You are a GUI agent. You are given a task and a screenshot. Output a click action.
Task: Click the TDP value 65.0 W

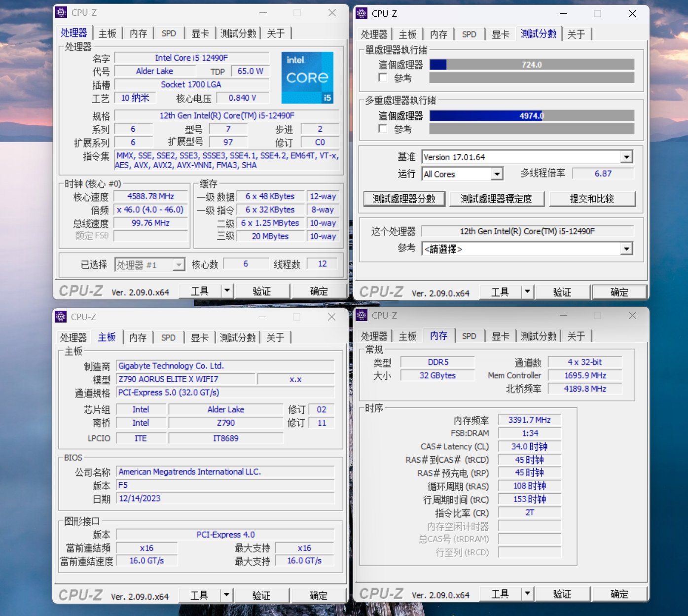pyautogui.click(x=250, y=71)
